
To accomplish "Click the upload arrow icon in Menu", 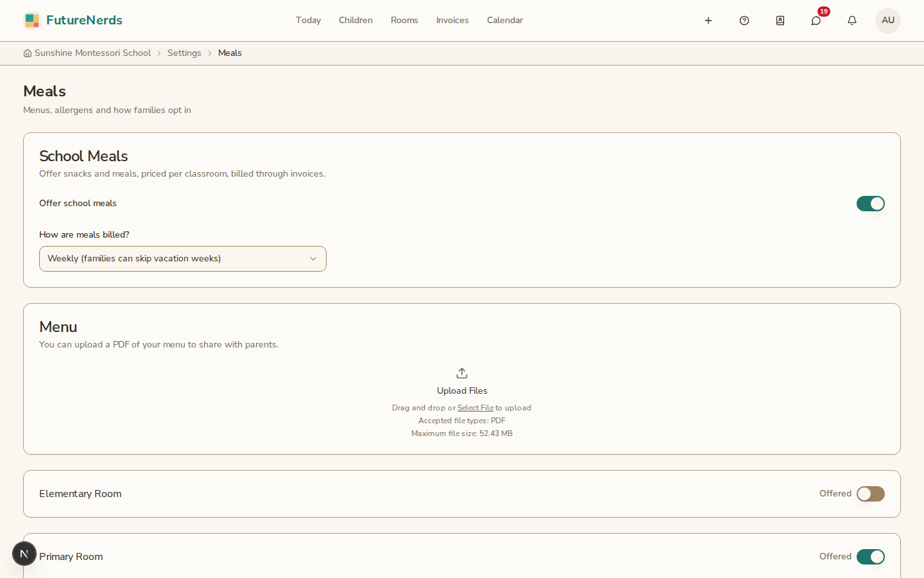I will point(462,373).
